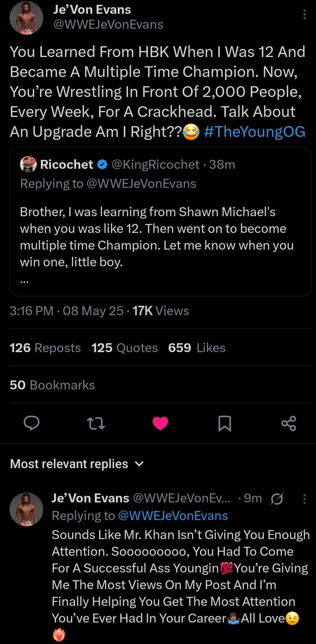Unlike the post with the pink heart
316x644 pixels.
tap(160, 423)
